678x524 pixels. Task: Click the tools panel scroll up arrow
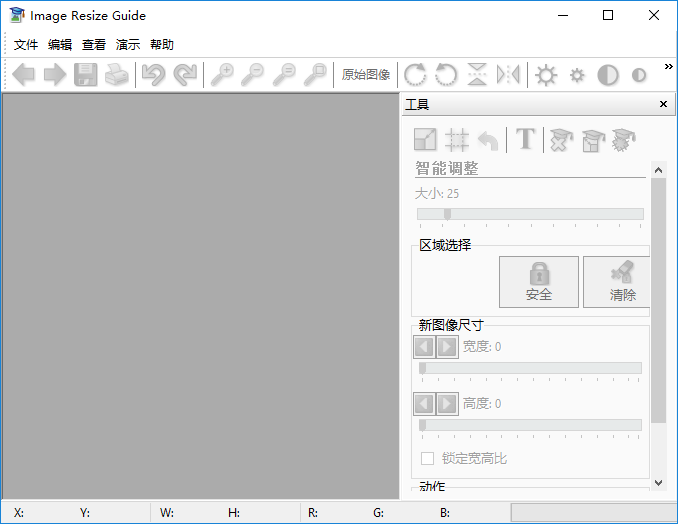pyautogui.click(x=659, y=170)
